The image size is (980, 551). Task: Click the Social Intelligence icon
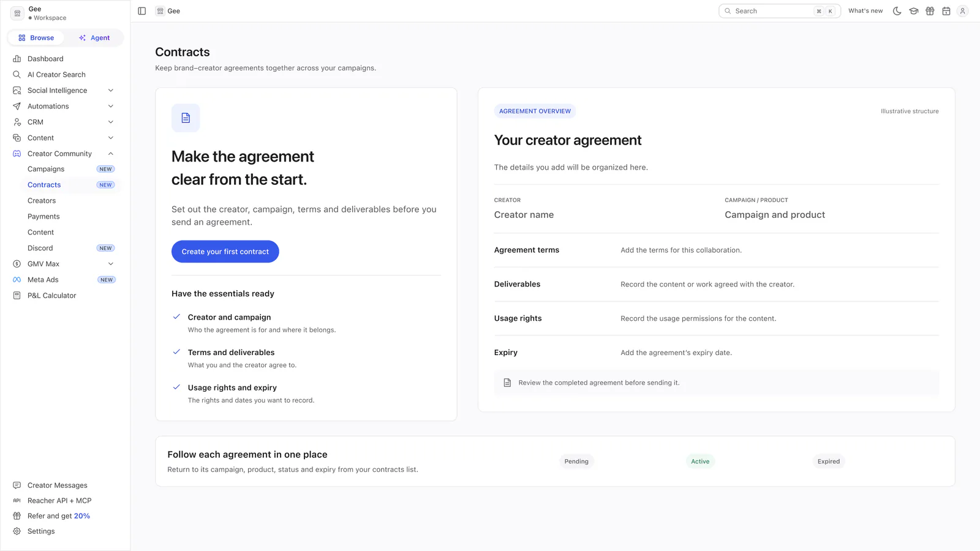(17, 91)
